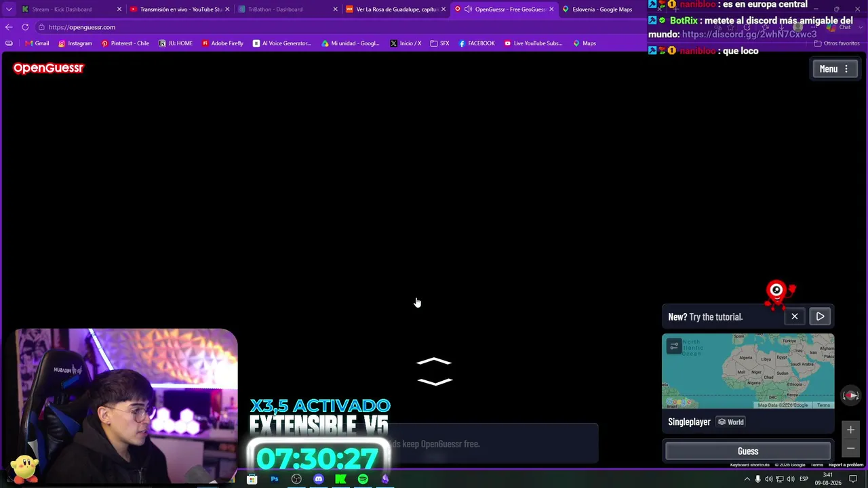The width and height of the screenshot is (868, 488).
Task: Open the taskbar clock showing 3:41
Action: 828,479
